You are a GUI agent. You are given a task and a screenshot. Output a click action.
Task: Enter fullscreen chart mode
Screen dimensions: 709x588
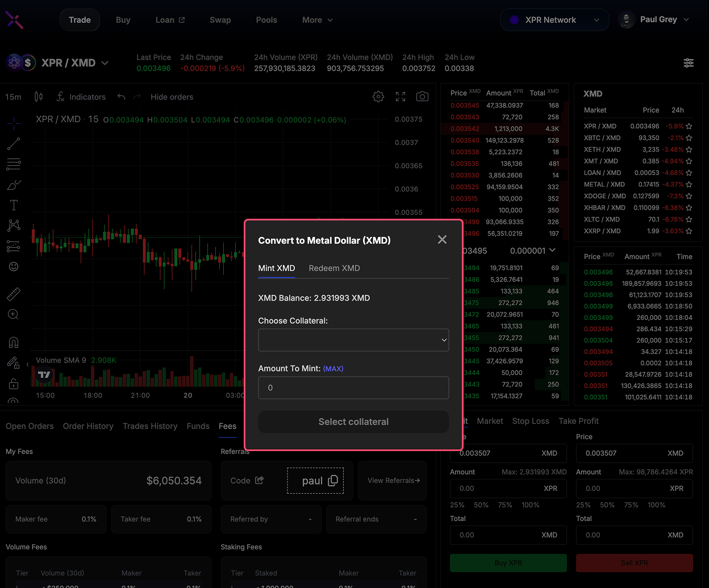point(401,97)
